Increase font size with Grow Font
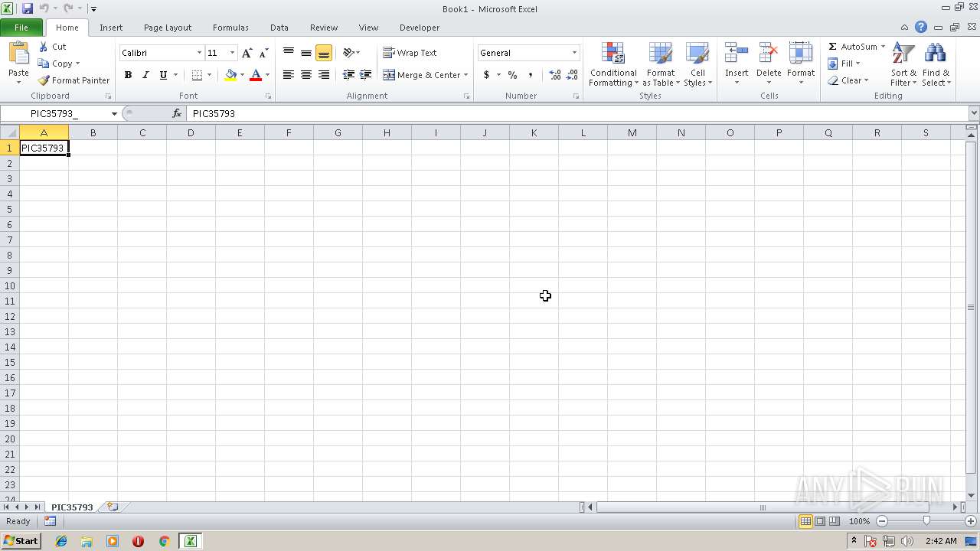 pos(247,53)
